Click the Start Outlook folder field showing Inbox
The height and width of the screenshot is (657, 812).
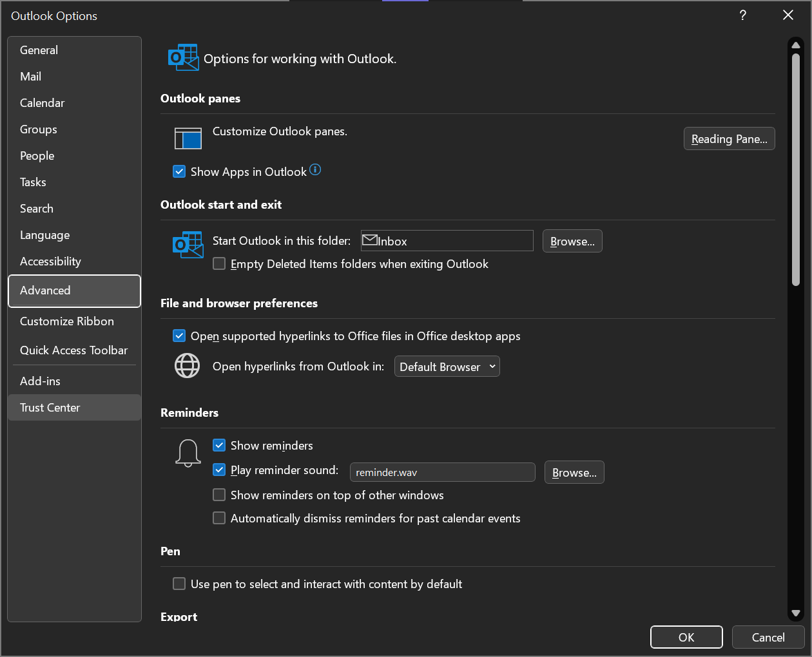(447, 241)
